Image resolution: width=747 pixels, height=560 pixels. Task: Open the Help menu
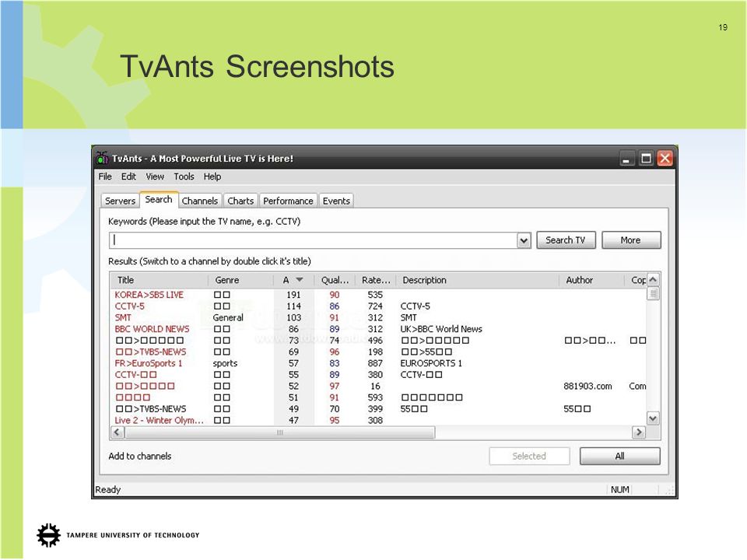(x=212, y=177)
